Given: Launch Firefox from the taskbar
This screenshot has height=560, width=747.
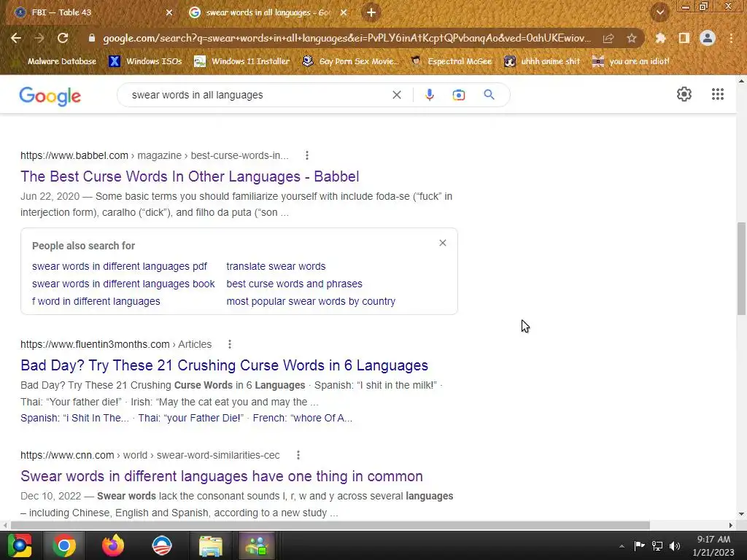Looking at the screenshot, I should coord(113,545).
